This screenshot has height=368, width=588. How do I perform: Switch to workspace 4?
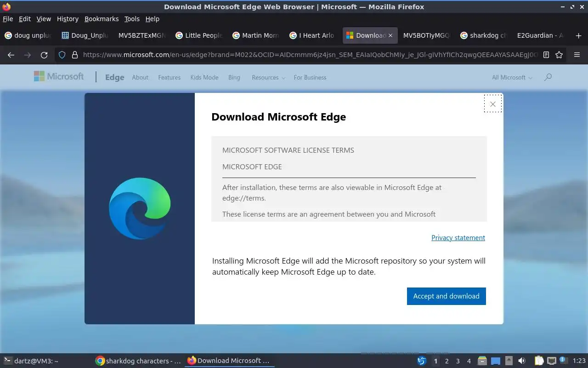pos(469,361)
